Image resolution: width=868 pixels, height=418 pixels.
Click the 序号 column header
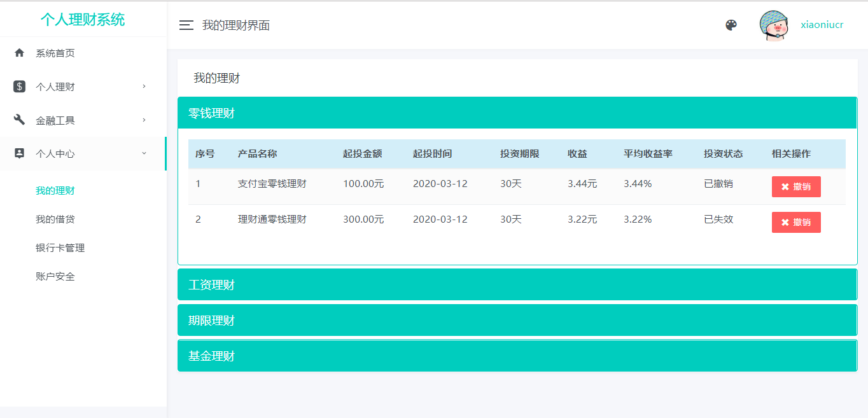point(205,153)
